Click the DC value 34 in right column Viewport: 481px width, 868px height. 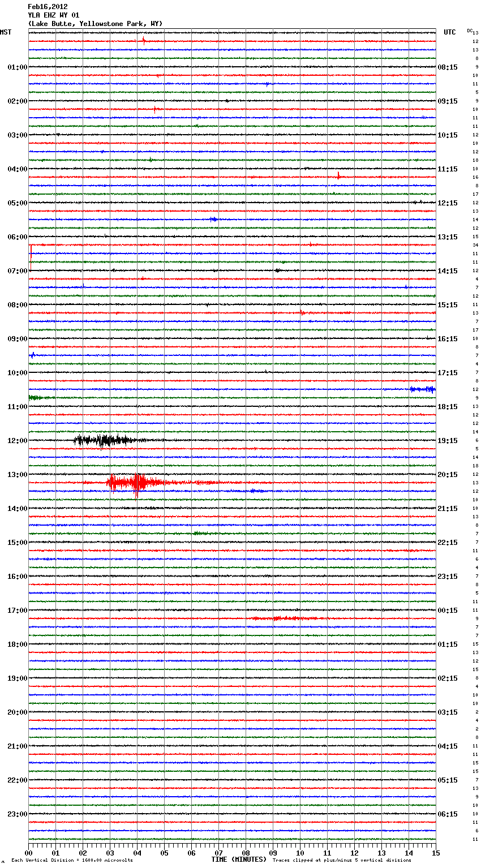point(475,245)
